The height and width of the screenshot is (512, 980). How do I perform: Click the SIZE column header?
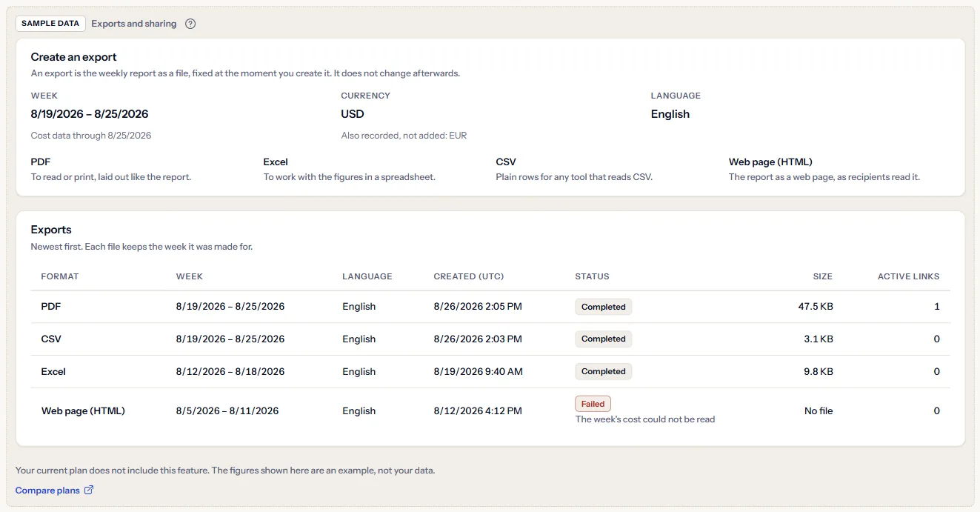(823, 276)
